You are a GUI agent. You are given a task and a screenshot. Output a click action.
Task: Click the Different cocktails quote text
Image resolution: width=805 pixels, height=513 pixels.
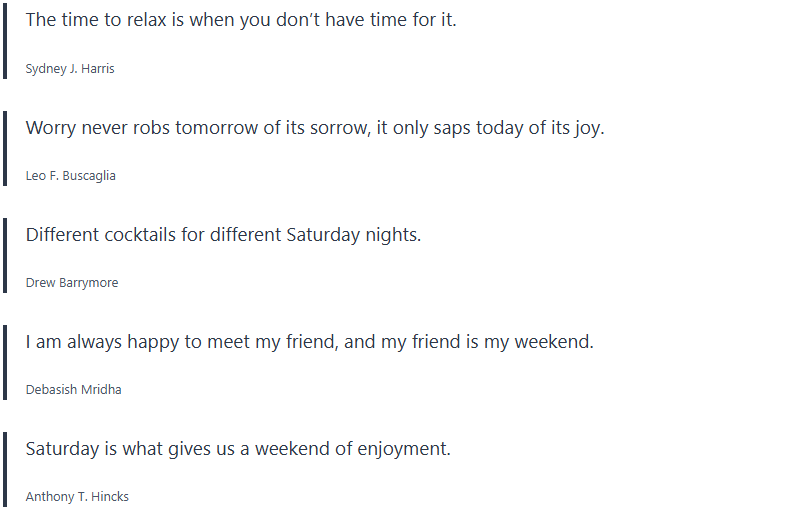click(223, 235)
